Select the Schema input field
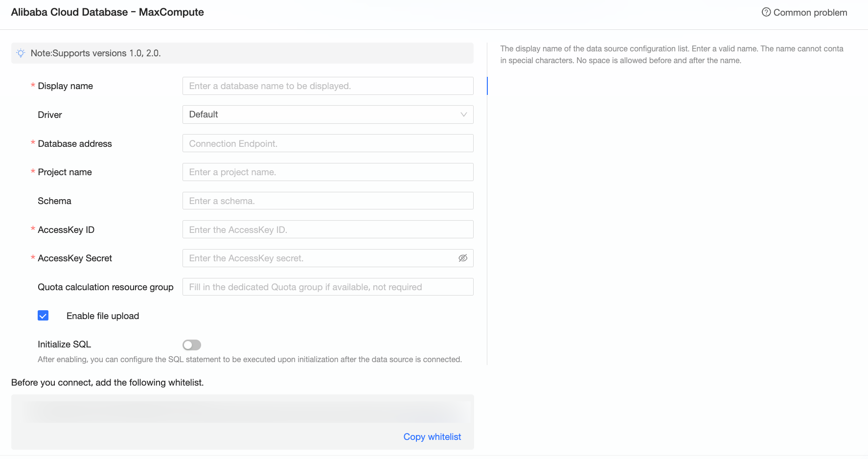868x459 pixels. 327,201
